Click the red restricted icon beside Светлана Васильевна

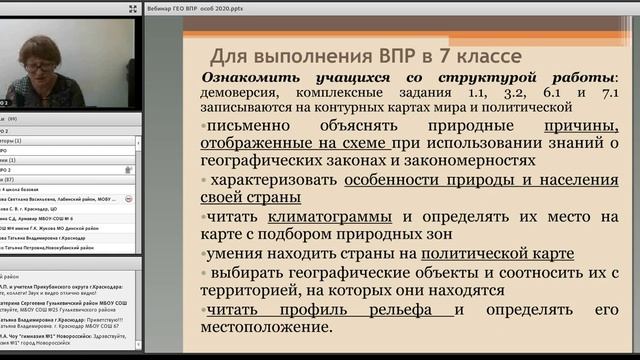click(x=129, y=199)
